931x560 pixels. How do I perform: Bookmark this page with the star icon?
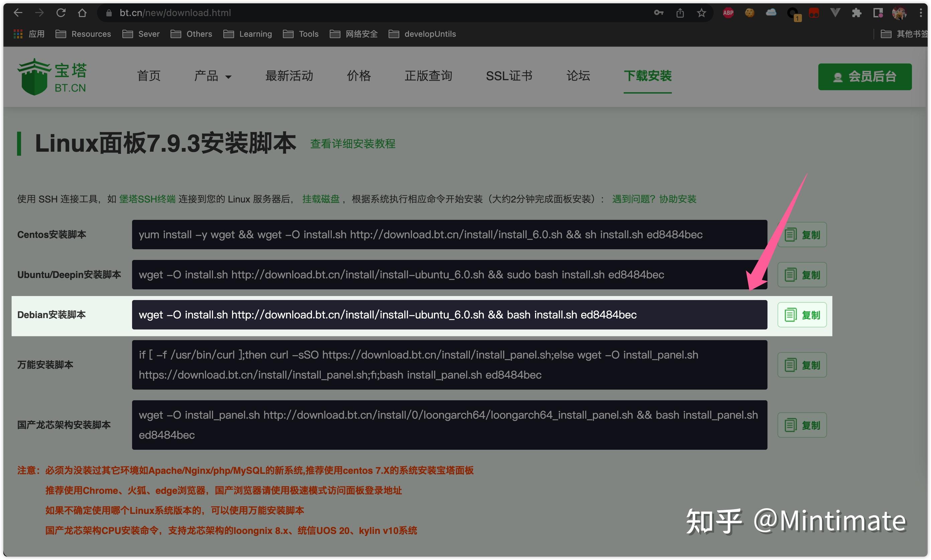pyautogui.click(x=701, y=12)
